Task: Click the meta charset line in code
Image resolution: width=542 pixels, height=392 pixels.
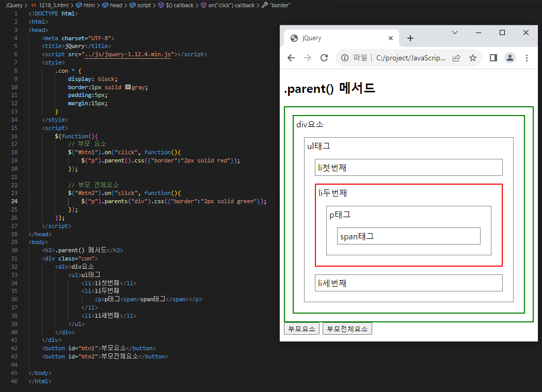Action: pyautogui.click(x=78, y=38)
